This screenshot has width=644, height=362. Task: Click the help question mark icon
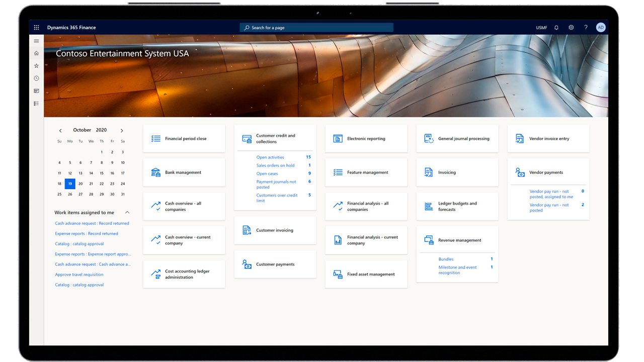tap(586, 28)
